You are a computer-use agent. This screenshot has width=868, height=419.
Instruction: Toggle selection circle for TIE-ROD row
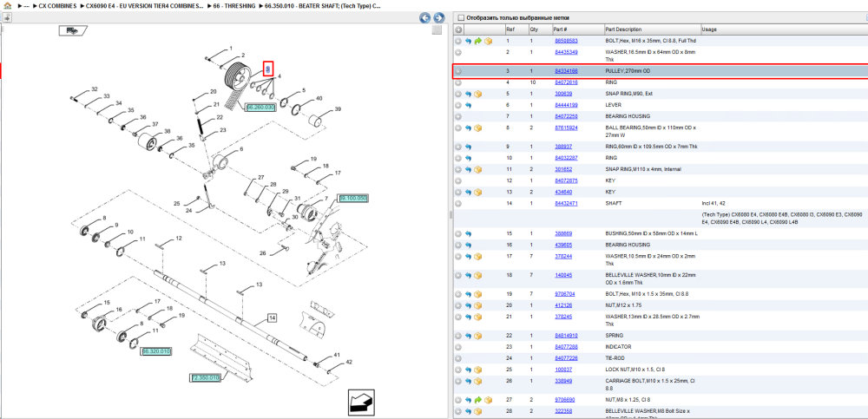click(x=458, y=358)
